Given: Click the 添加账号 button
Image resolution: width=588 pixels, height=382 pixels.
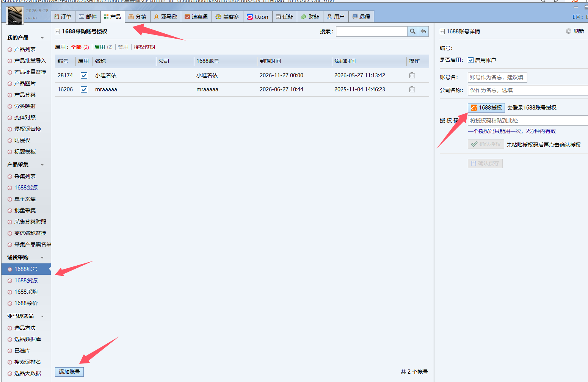Looking at the screenshot, I should pos(69,372).
